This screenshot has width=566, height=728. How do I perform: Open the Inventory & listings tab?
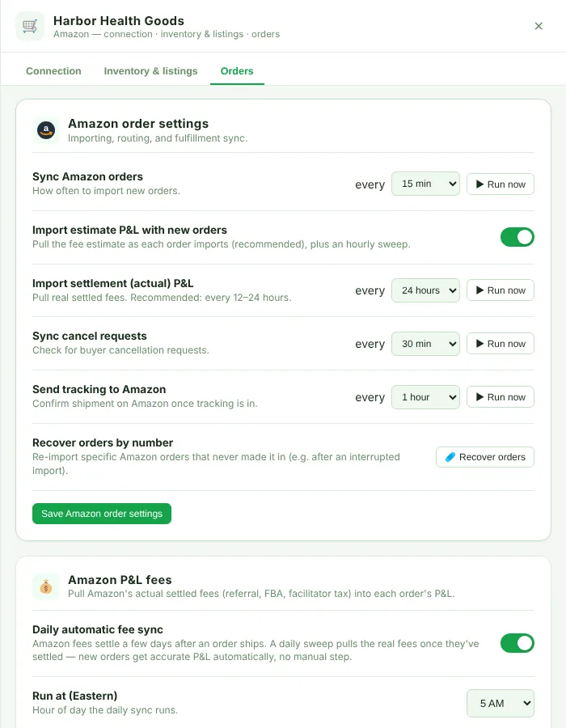150,71
